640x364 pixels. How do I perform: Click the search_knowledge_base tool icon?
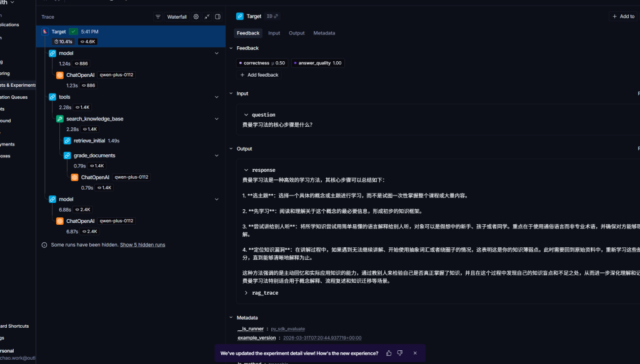coord(59,119)
